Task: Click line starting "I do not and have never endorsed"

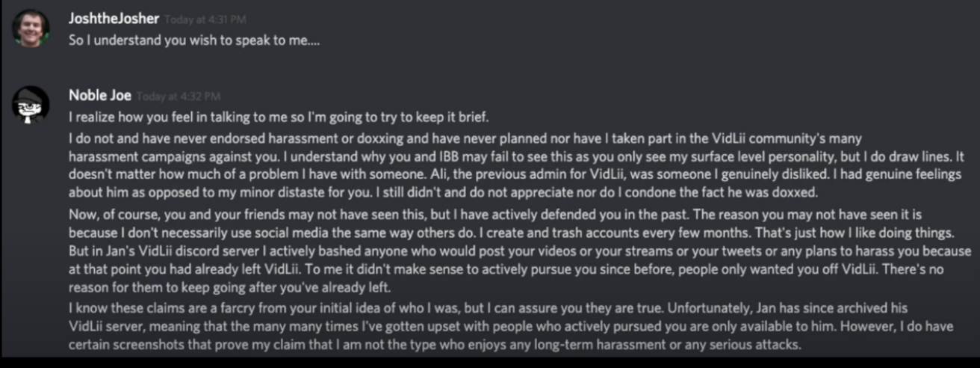Action: (x=465, y=139)
